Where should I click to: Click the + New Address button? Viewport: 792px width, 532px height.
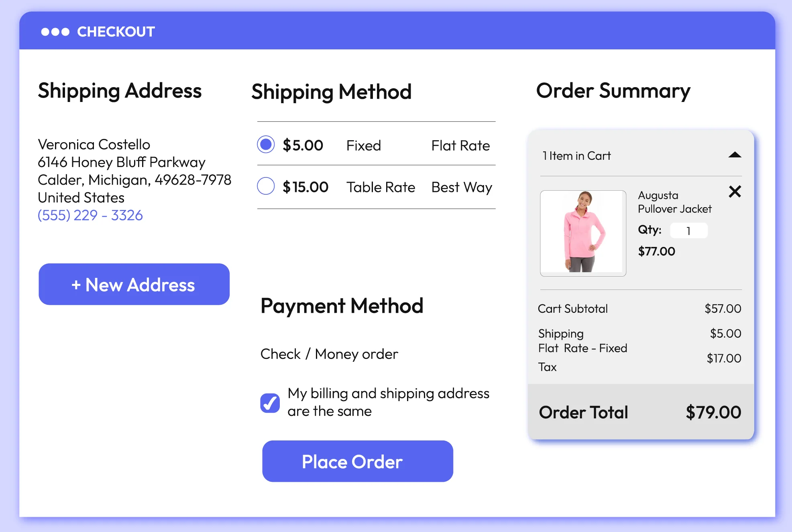tap(134, 284)
